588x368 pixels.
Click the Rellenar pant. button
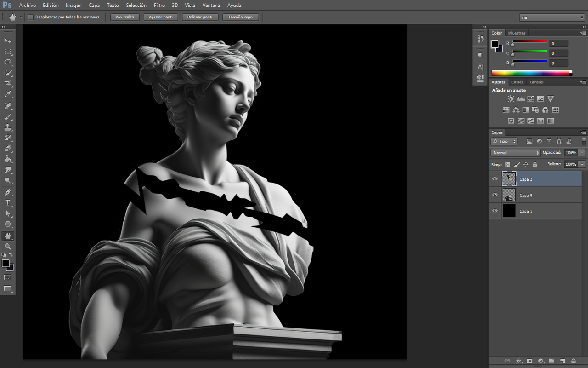point(200,17)
